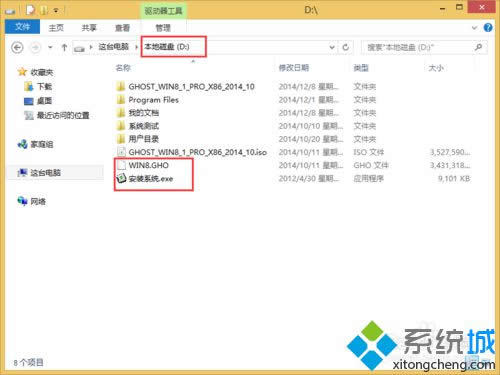Switch to the 管理 ribbon tab

[163, 28]
